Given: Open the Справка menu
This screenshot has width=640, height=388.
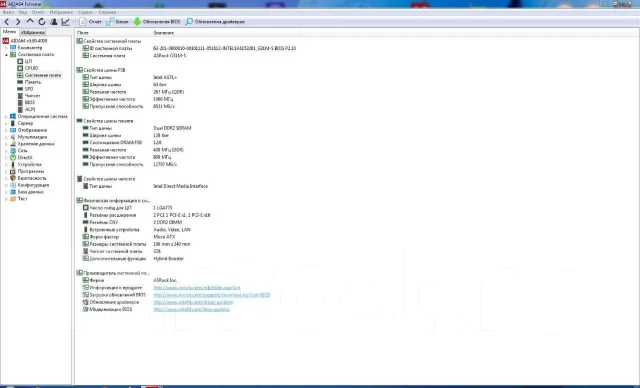Looking at the screenshot, I should tap(107, 12).
